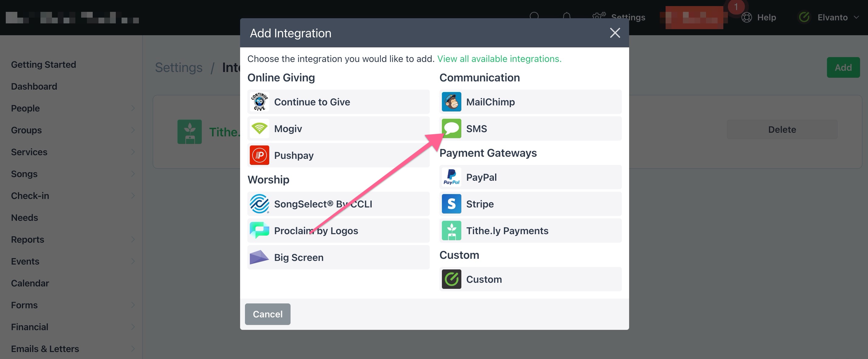Open Calendar from the sidebar
The height and width of the screenshot is (359, 868).
pos(30,283)
